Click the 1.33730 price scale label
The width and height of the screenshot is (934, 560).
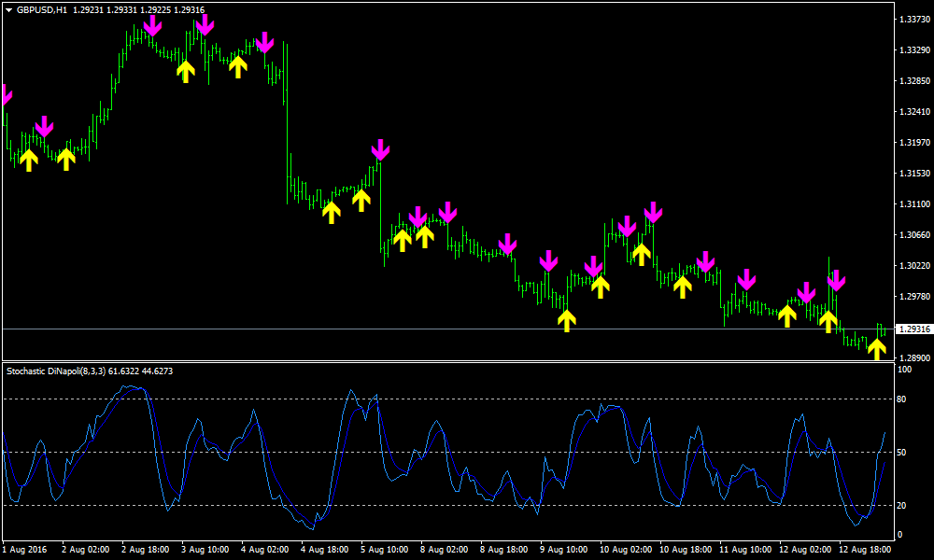point(912,19)
